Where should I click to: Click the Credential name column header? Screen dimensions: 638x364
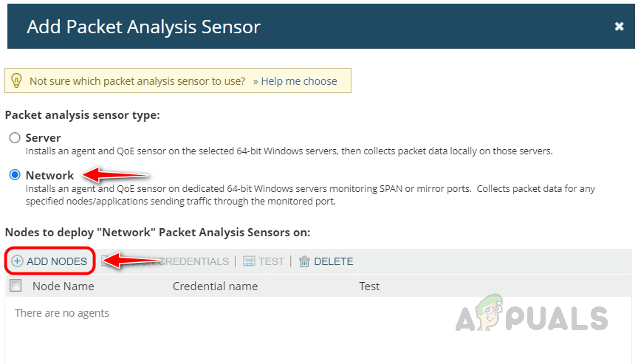pyautogui.click(x=215, y=286)
